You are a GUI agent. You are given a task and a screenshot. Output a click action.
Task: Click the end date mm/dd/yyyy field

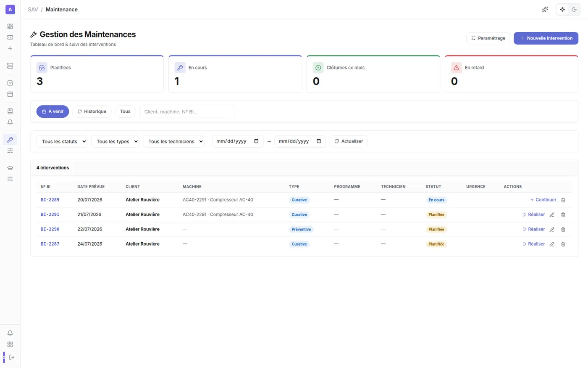(300, 141)
